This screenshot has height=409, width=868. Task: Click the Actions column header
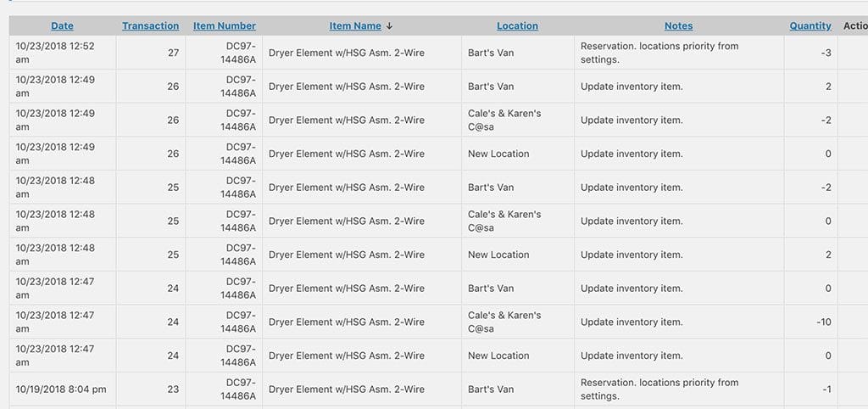click(x=855, y=26)
